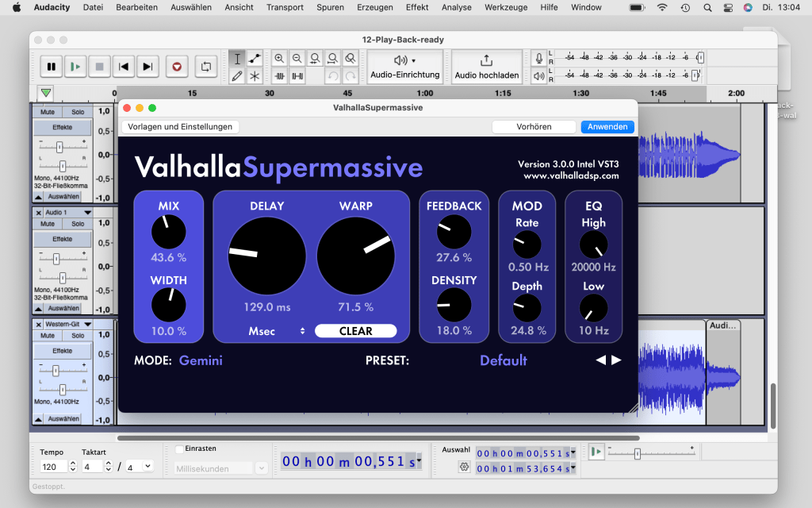Viewport: 812px width, 508px height.
Task: Skip to start of project
Action: [124, 67]
